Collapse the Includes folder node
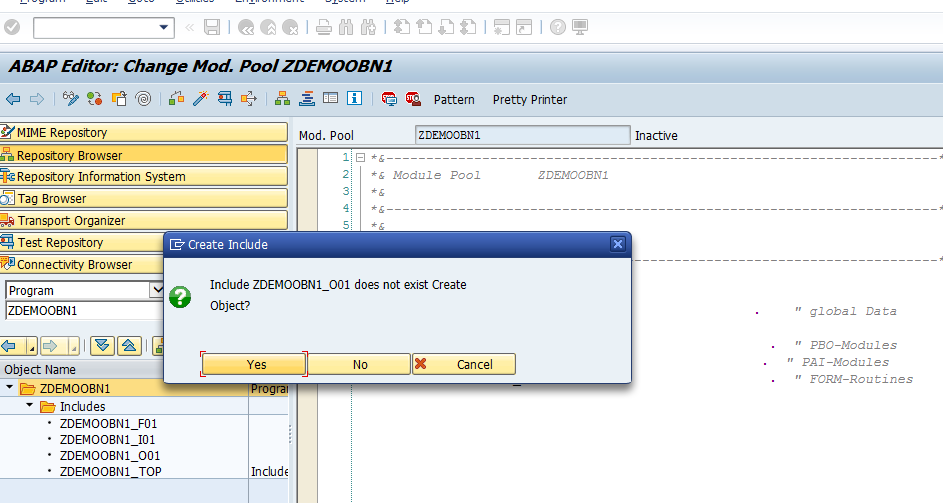The width and height of the screenshot is (943, 503). tap(29, 406)
